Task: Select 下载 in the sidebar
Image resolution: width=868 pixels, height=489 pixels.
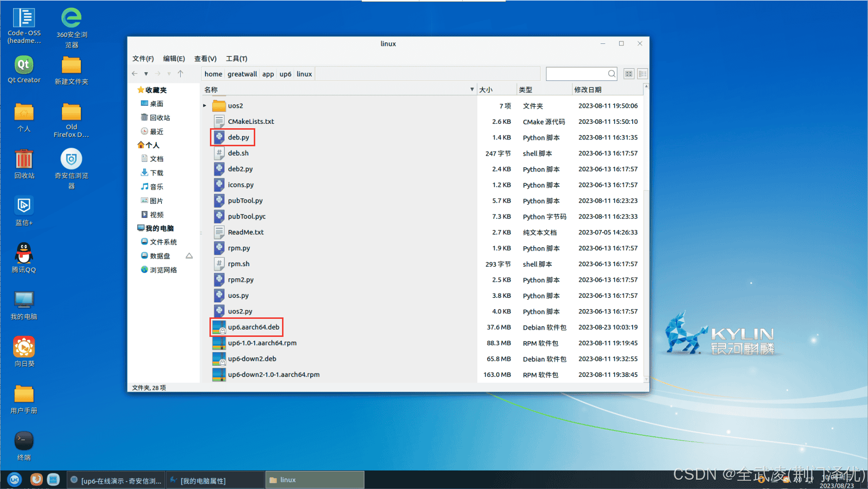Action: pyautogui.click(x=156, y=173)
